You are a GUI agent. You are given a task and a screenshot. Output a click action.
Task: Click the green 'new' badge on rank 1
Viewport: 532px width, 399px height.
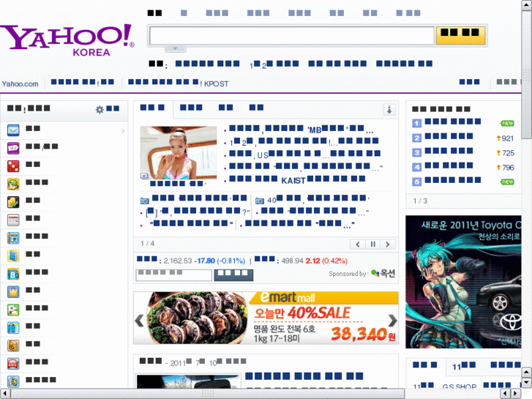[507, 123]
